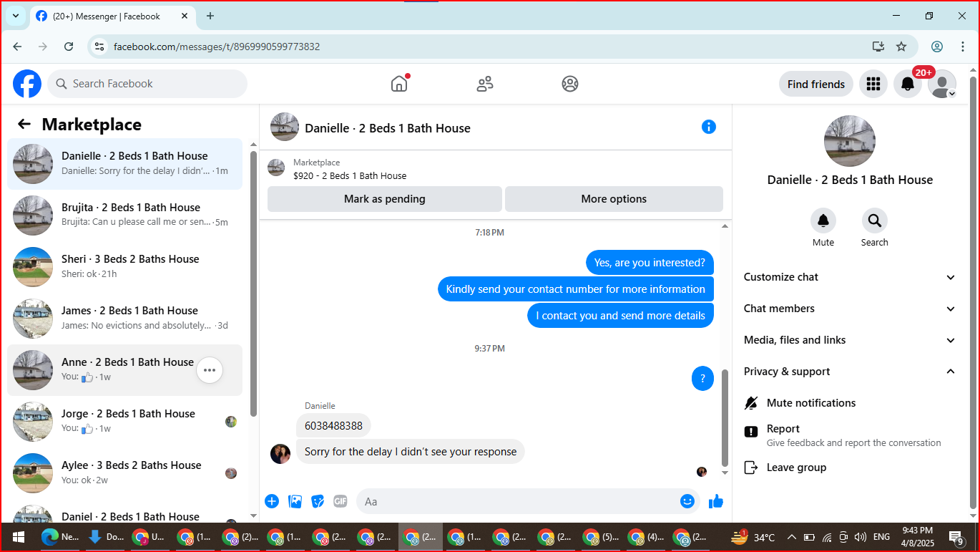Select Report the conversation

click(850, 435)
